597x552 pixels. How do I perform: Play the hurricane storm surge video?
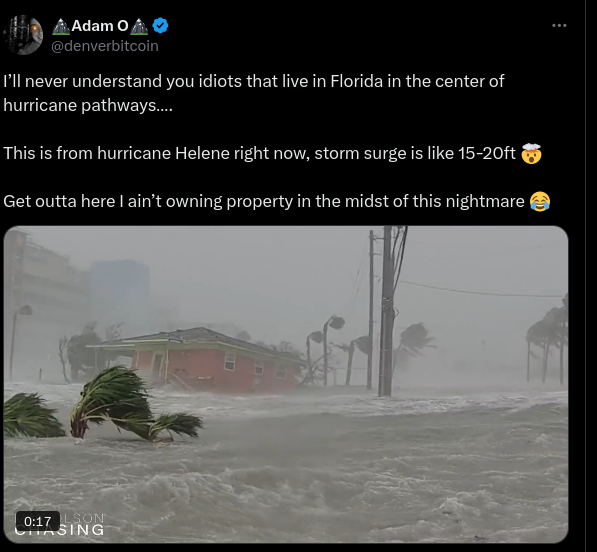(286, 384)
